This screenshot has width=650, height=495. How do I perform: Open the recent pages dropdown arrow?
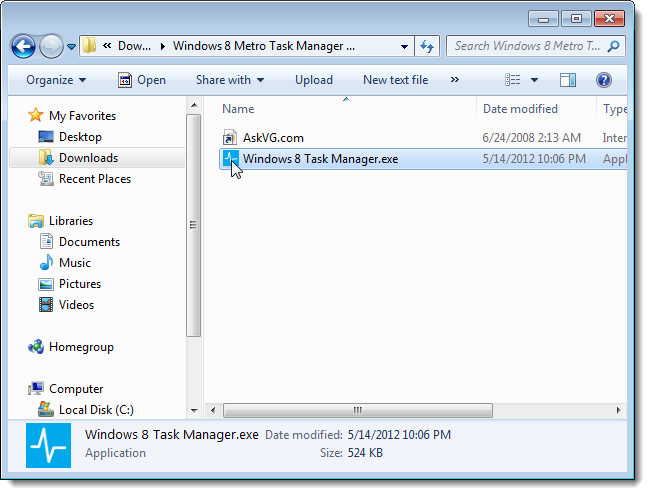(71, 46)
